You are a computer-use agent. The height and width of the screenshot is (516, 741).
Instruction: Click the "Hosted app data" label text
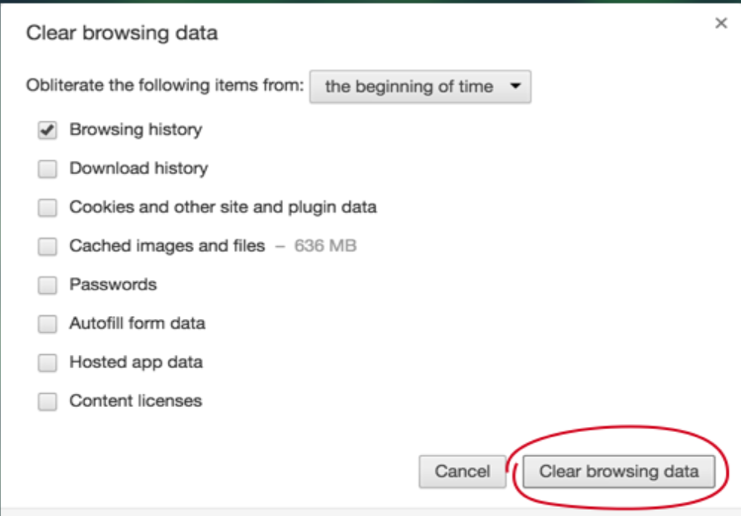[x=136, y=362]
